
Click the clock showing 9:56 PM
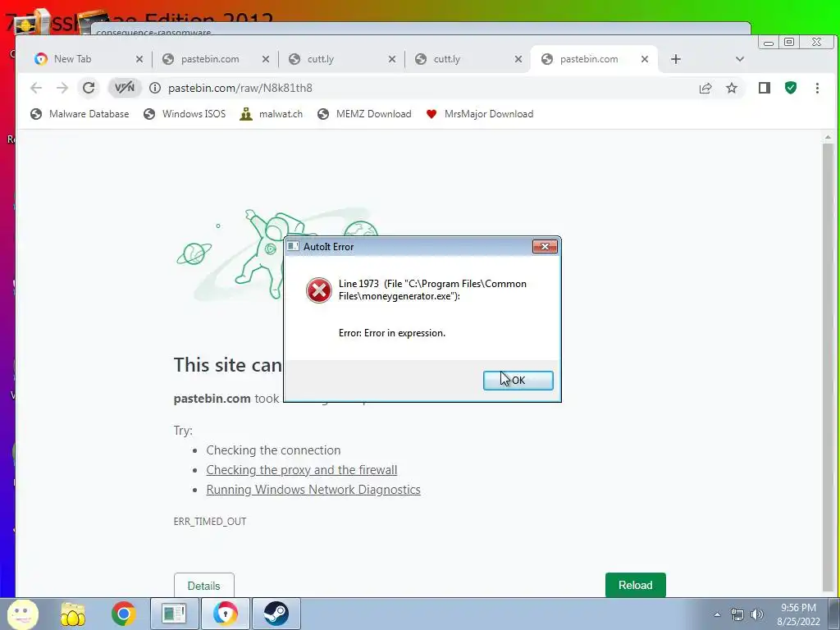coord(798,614)
